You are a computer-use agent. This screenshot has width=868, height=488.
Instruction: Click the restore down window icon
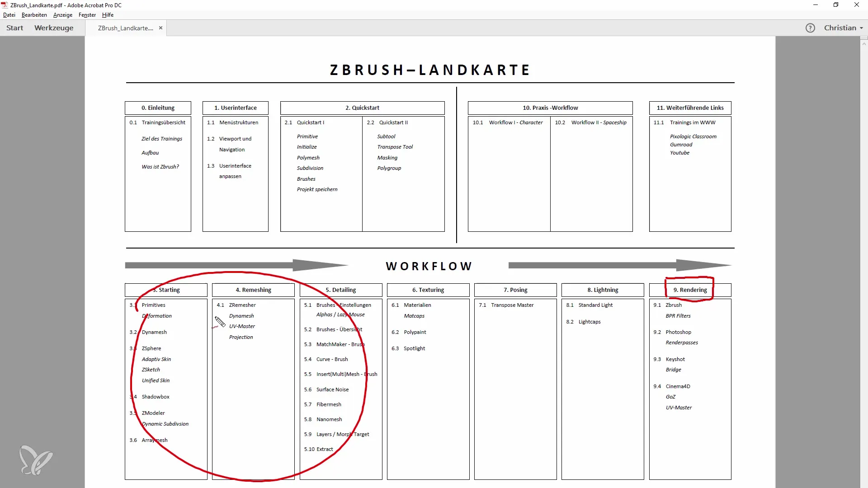tap(836, 5)
